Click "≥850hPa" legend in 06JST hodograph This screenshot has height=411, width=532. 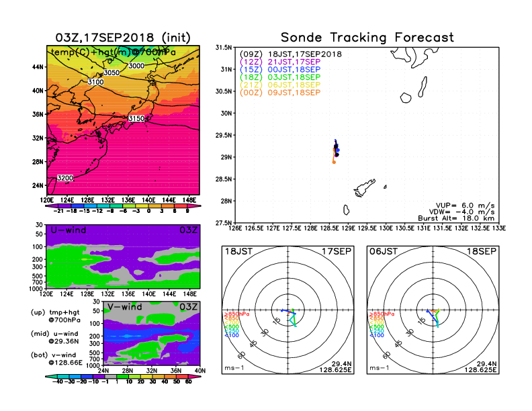pos(382,314)
